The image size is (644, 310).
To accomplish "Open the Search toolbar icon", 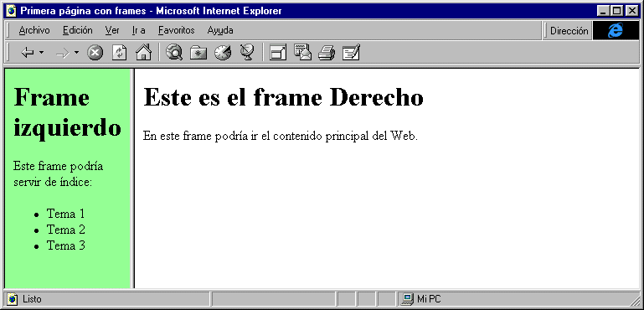I will click(x=173, y=53).
